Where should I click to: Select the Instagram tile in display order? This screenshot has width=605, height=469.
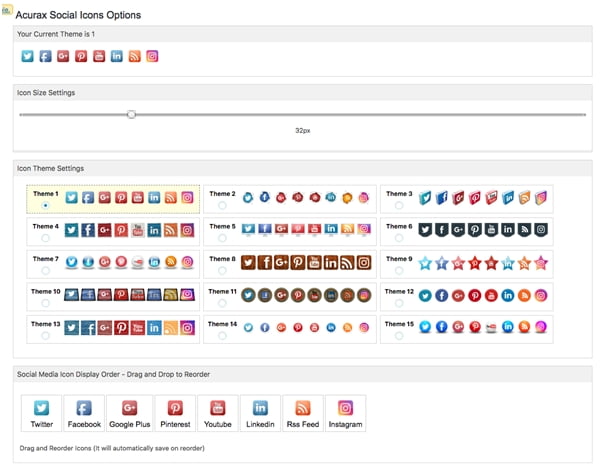pyautogui.click(x=345, y=413)
